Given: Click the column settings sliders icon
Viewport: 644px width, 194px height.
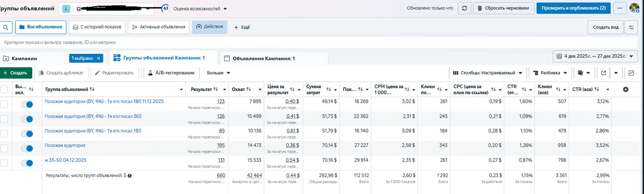Looking at the screenshot, I should [x=631, y=27].
